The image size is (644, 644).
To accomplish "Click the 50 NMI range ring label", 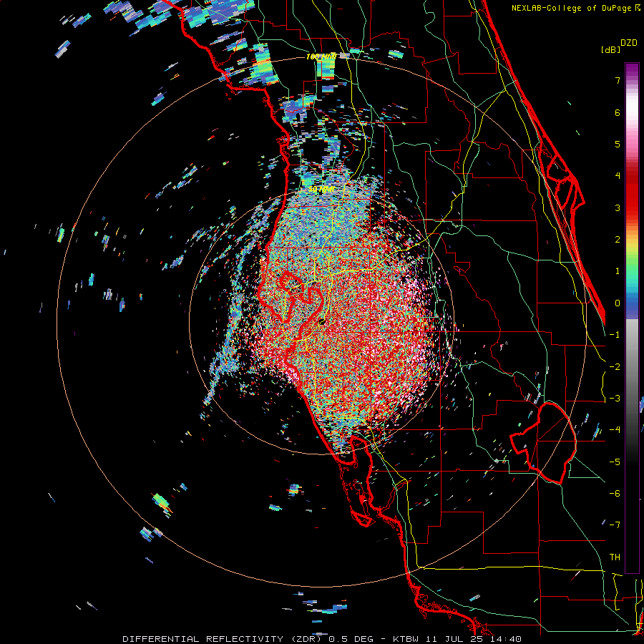I will [x=321, y=190].
